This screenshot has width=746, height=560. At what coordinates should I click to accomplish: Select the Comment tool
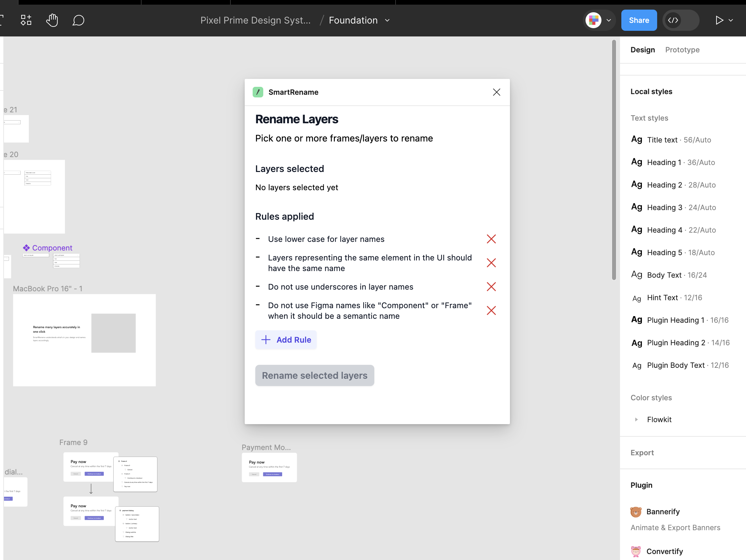point(78,20)
